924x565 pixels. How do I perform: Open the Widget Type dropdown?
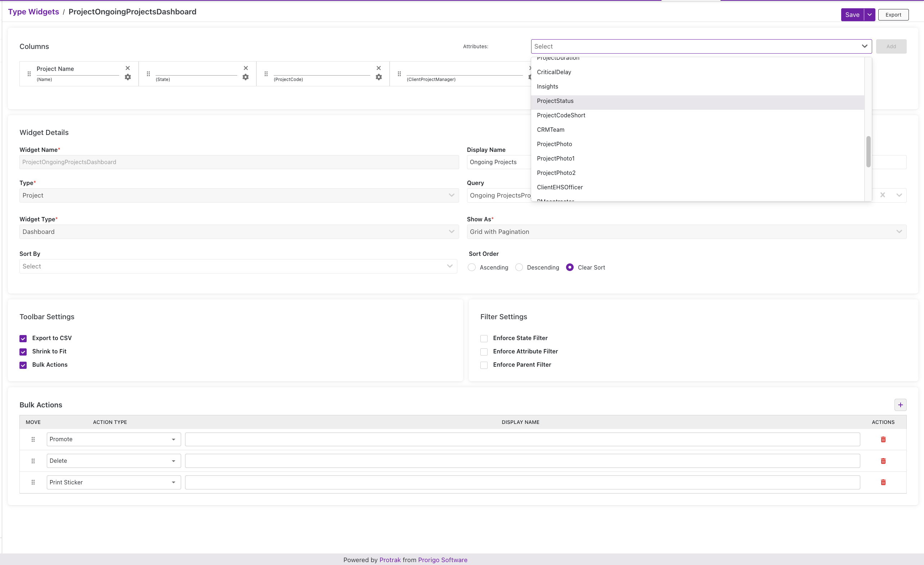pyautogui.click(x=239, y=231)
